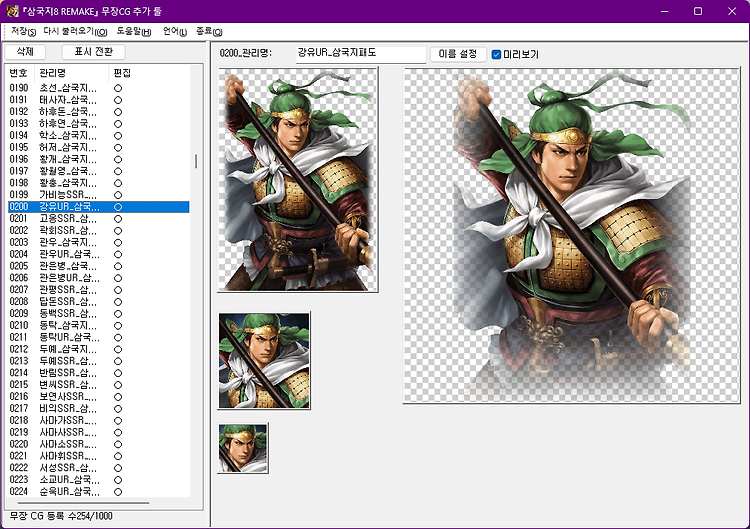Select list row 0203 관우
Viewport: 750px width, 529px height.
99,242
